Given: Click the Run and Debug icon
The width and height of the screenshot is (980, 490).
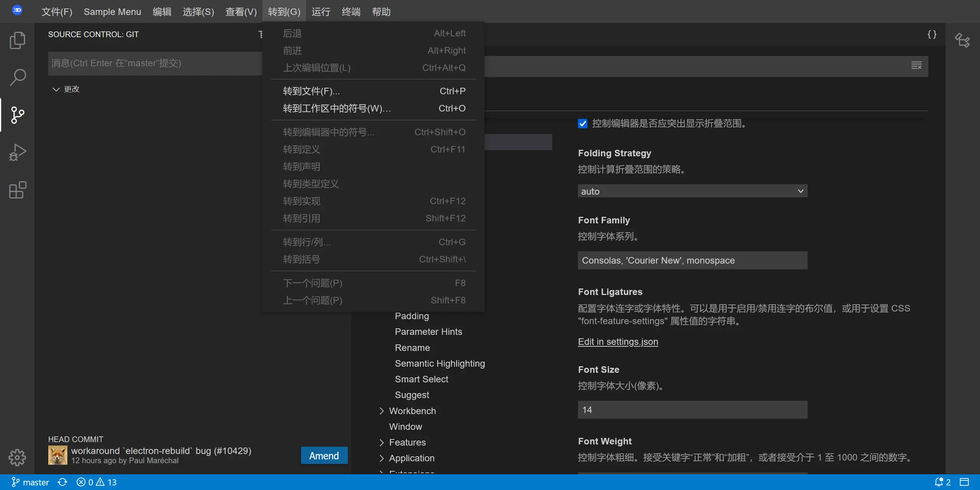Looking at the screenshot, I should [x=17, y=152].
